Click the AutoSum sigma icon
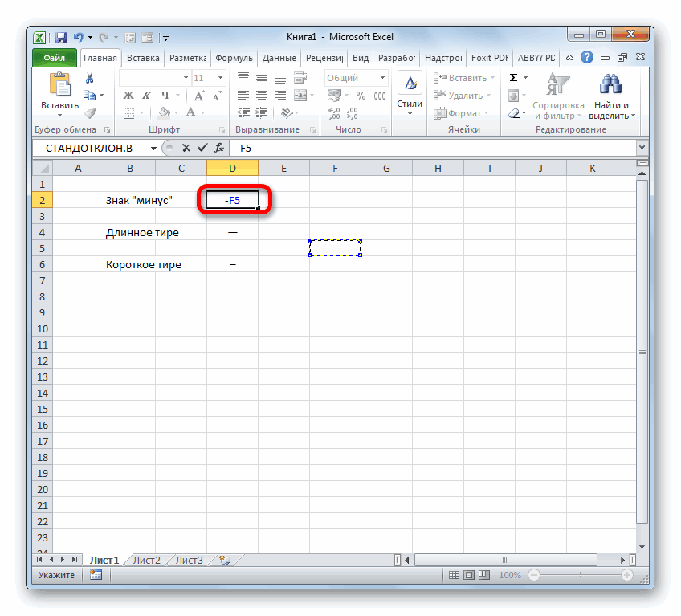This screenshot has height=616, width=681. 513,78
